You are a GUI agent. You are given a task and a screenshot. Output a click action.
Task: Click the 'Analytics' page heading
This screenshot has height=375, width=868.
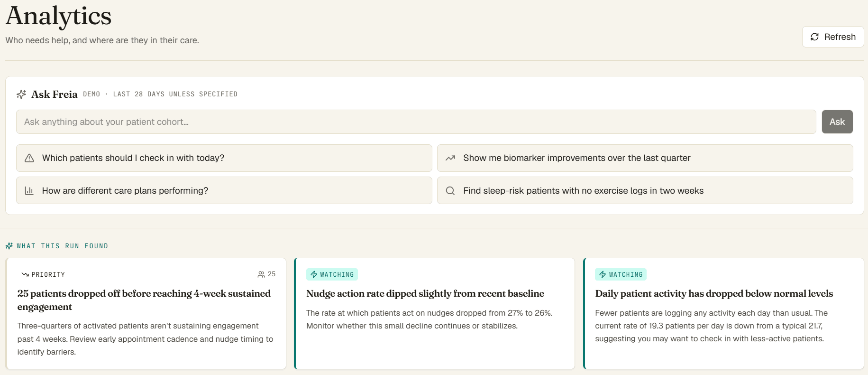point(58,16)
